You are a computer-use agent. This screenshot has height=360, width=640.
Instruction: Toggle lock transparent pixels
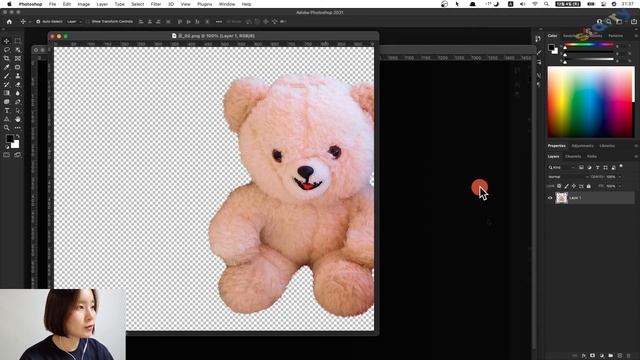(x=559, y=186)
